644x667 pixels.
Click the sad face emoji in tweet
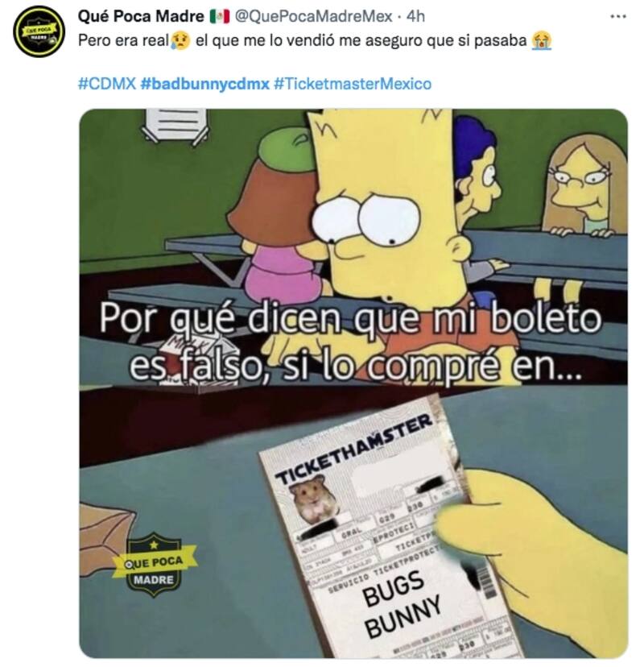coord(180,41)
